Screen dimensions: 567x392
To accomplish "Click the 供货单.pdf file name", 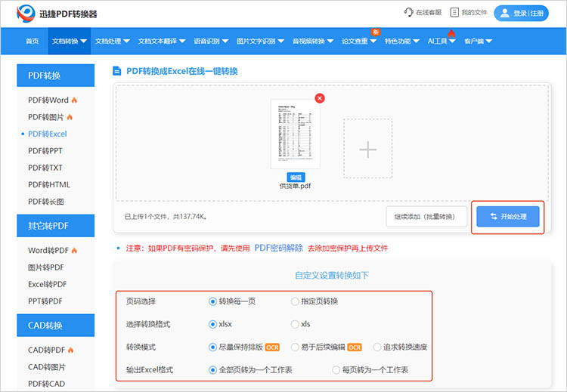I will click(295, 186).
